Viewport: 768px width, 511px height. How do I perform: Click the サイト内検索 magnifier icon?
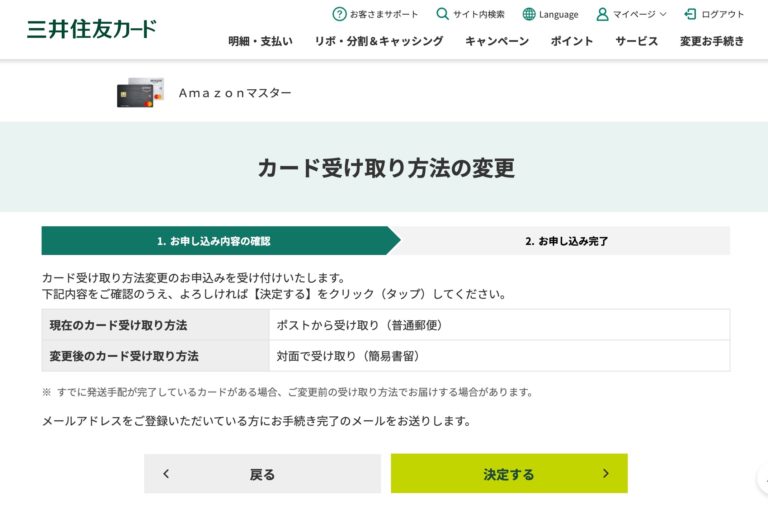pyautogui.click(x=442, y=14)
